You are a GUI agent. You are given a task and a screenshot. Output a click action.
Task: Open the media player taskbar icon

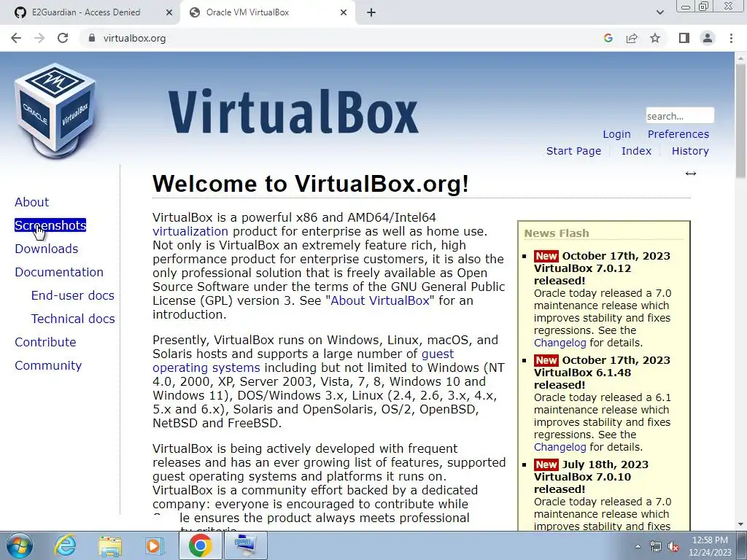[x=155, y=545]
